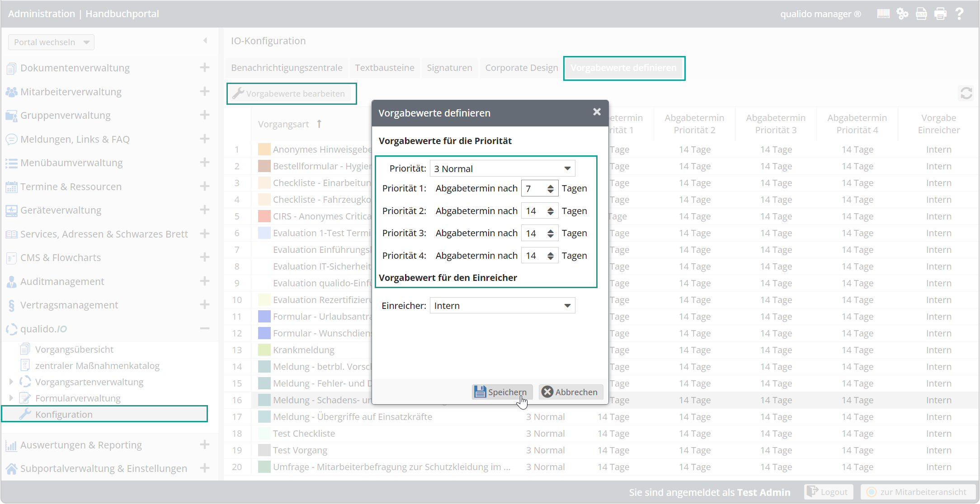Click the color swatch for Anonymes Hinweisgeber row
The height and width of the screenshot is (504, 980).
coord(264,149)
